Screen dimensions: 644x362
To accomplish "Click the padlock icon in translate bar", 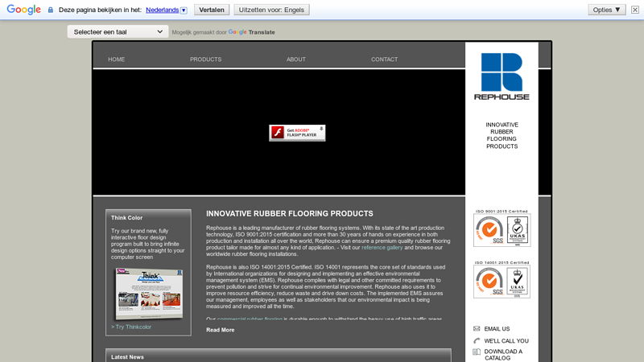I will coord(51,10).
